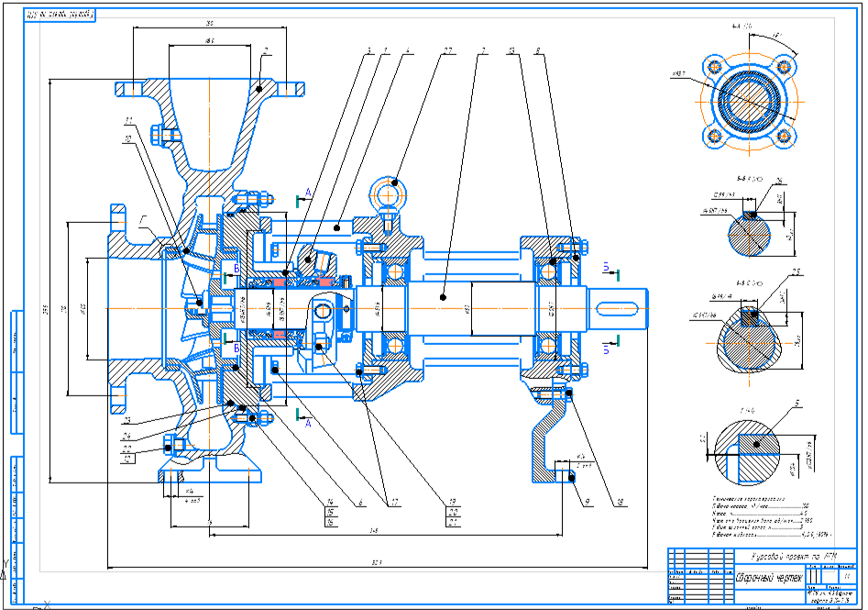The image size is (868, 610).
Task: Click the A-A flange section view
Action: coord(749,101)
